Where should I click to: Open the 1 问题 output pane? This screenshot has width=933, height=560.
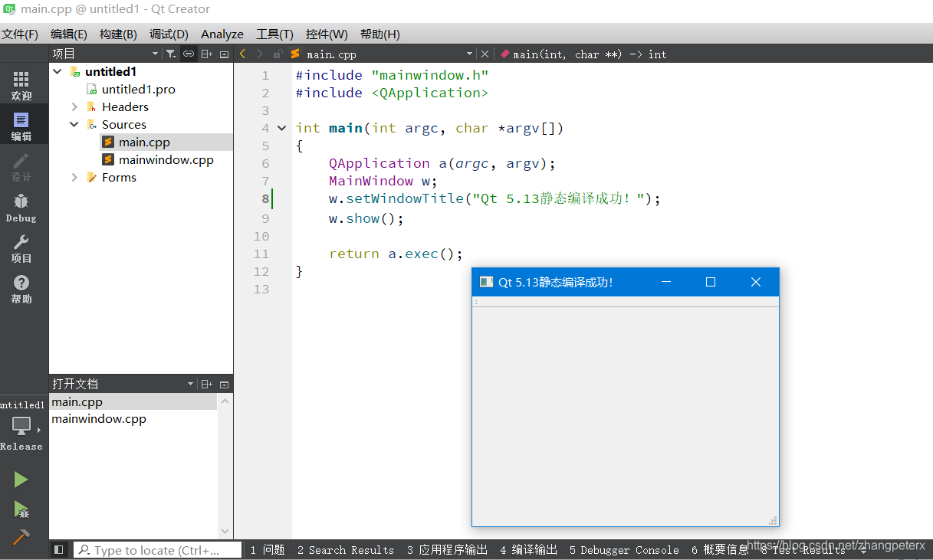268,550
